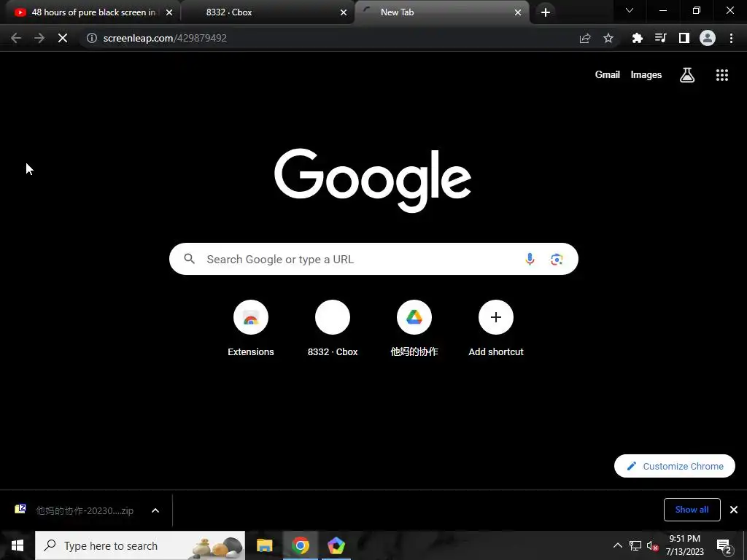
Task: Add shortcut plus tile
Action: (496, 329)
